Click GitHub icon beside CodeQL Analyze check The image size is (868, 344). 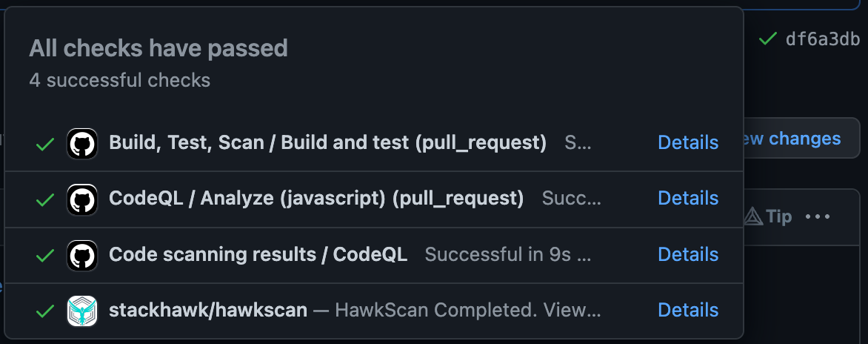[82, 199]
